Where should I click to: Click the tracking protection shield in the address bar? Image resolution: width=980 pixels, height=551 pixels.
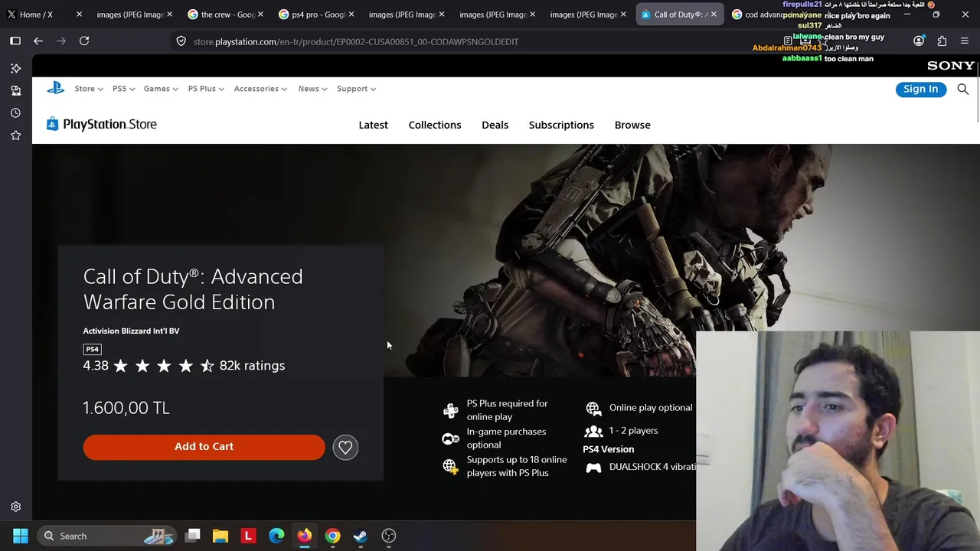click(x=181, y=41)
